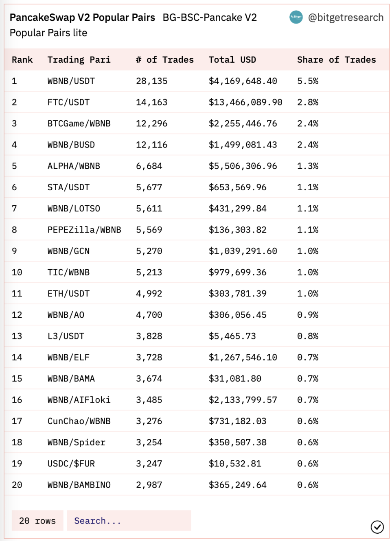Open the @bitgetresearch author profile
The image size is (392, 541).
click(346, 18)
